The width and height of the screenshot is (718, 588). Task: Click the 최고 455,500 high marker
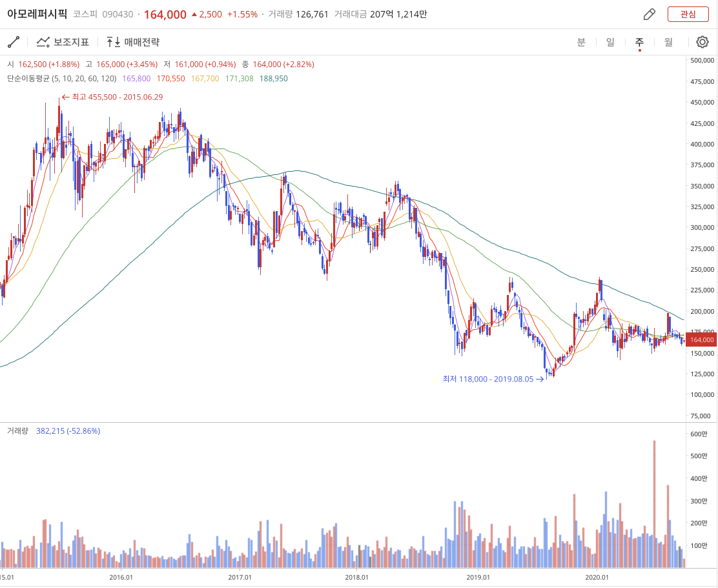pos(112,97)
